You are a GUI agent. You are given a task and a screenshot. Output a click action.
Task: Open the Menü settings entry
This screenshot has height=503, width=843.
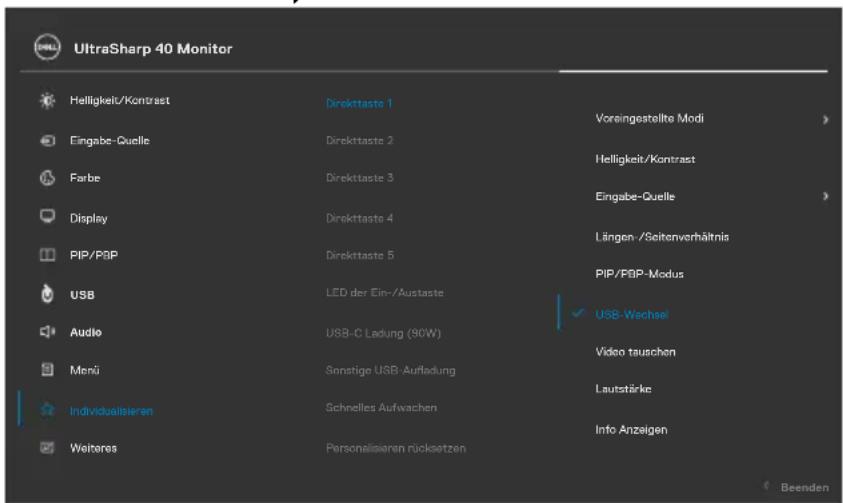84,370
